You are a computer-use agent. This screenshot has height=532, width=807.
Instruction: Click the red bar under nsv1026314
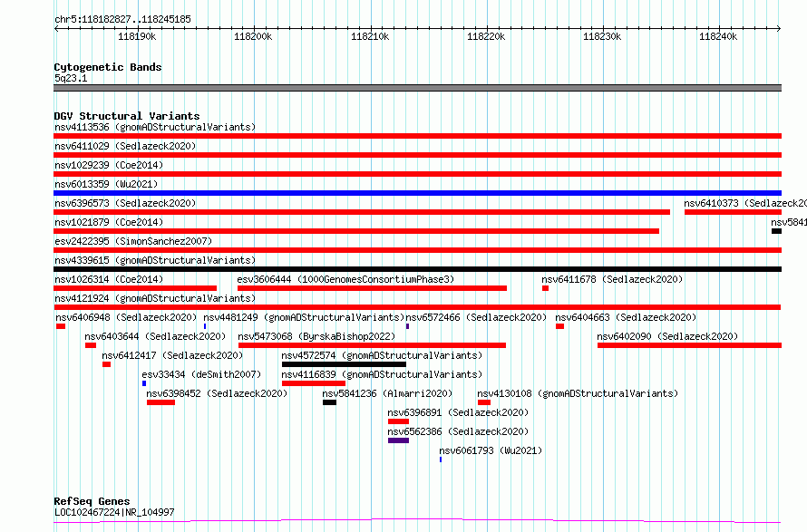[135, 288]
